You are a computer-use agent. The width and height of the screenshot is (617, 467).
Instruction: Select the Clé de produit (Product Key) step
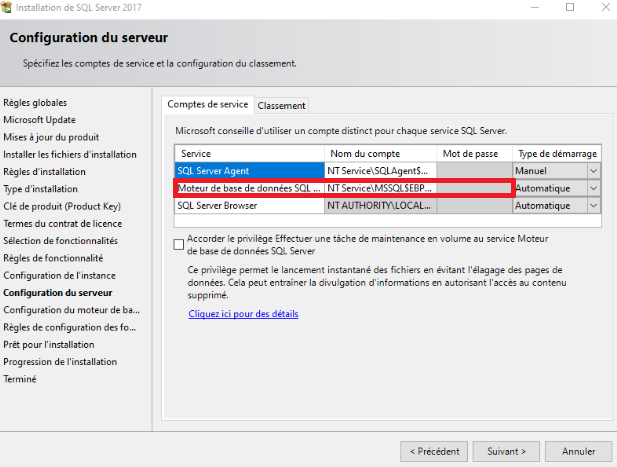(x=62, y=207)
